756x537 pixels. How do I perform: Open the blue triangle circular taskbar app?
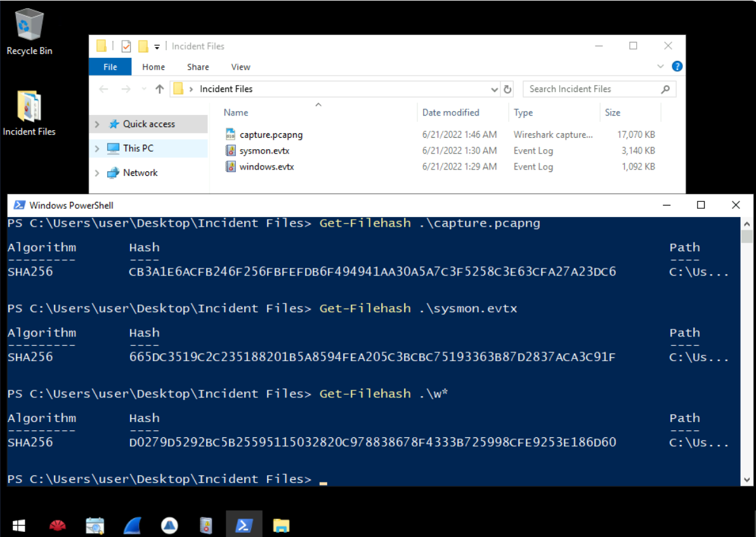169,525
